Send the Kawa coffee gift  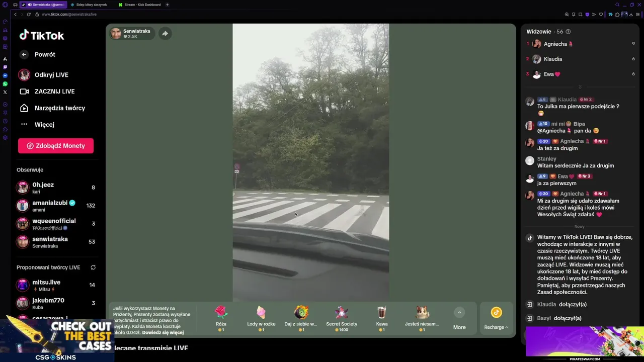click(382, 319)
